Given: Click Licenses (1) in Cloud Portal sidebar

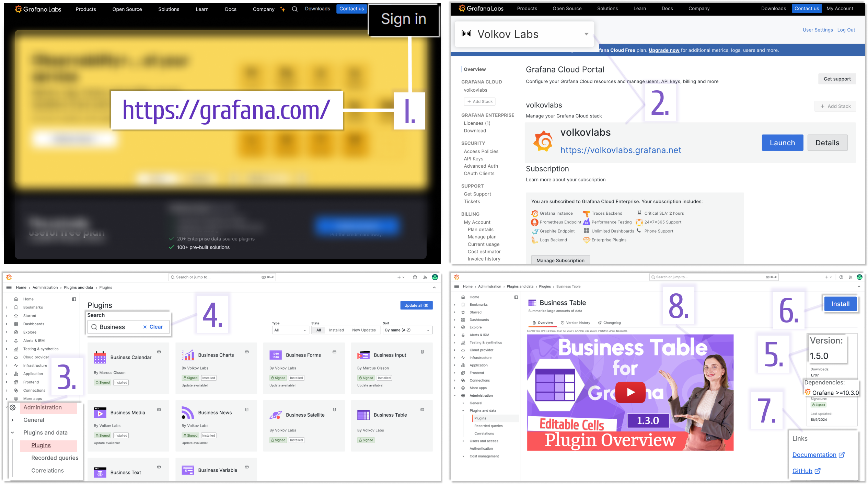Looking at the screenshot, I should click(477, 123).
